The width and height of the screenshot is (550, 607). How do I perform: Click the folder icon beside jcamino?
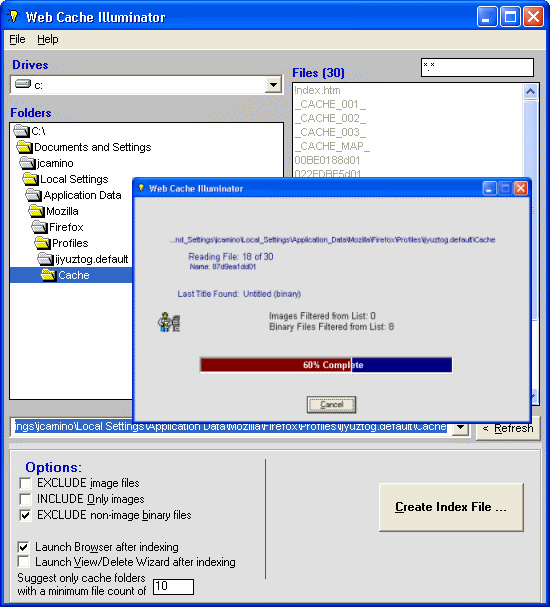coord(27,163)
